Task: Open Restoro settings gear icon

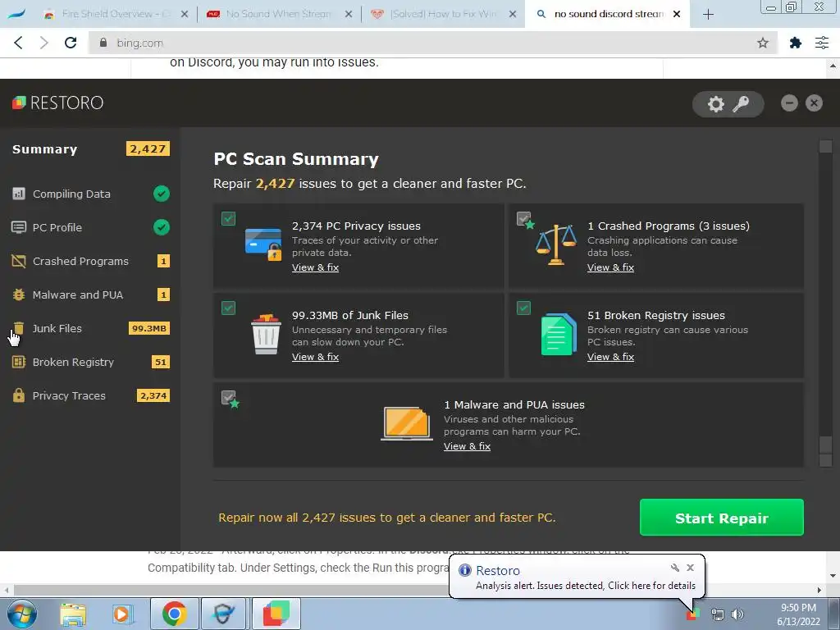Action: click(x=715, y=103)
